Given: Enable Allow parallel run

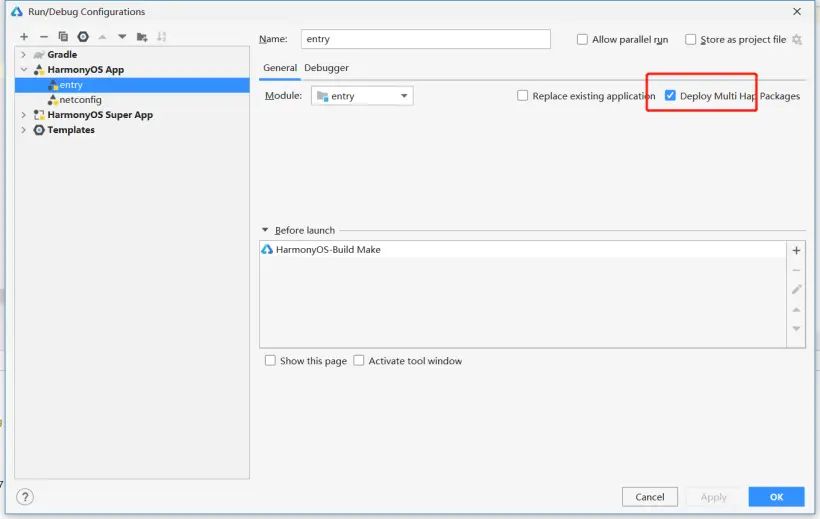Looking at the screenshot, I should click(x=582, y=39).
